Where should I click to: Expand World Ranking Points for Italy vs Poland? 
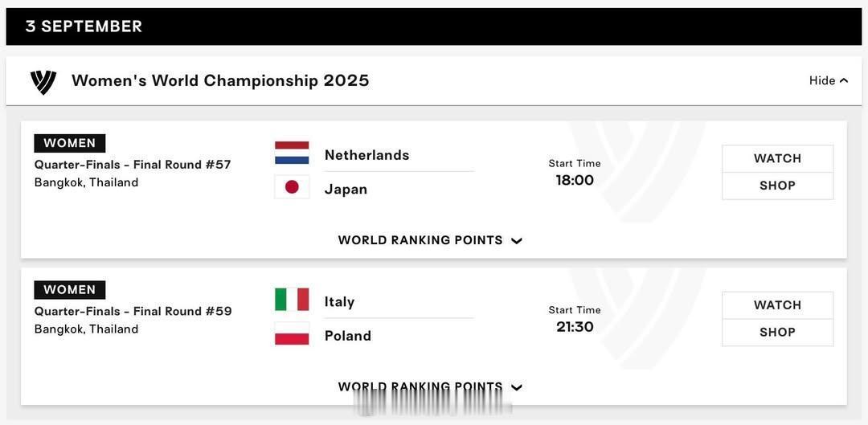point(430,386)
